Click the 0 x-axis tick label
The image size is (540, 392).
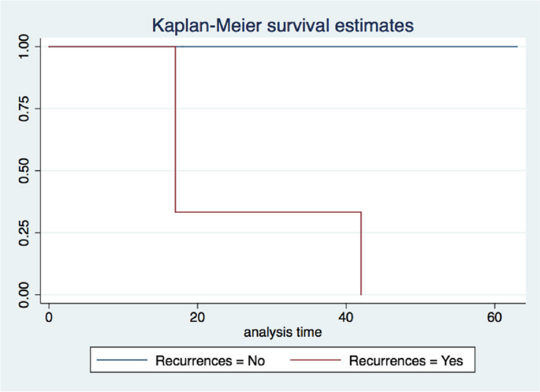point(49,315)
